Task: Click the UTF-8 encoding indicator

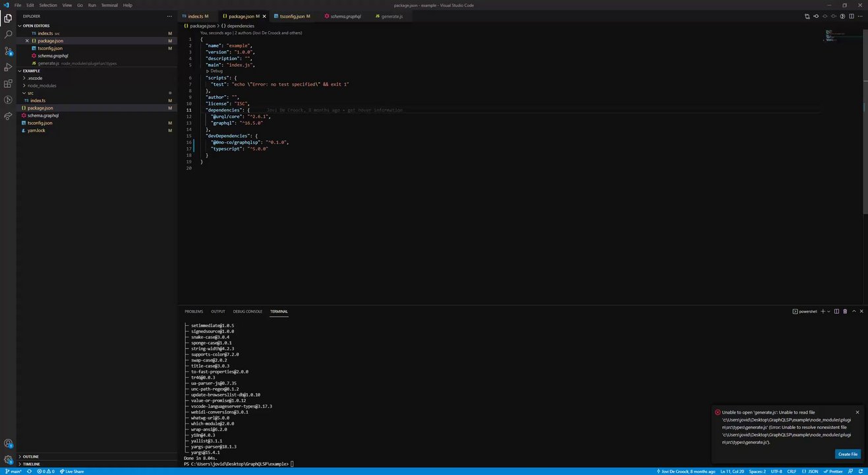Action: tap(776, 472)
